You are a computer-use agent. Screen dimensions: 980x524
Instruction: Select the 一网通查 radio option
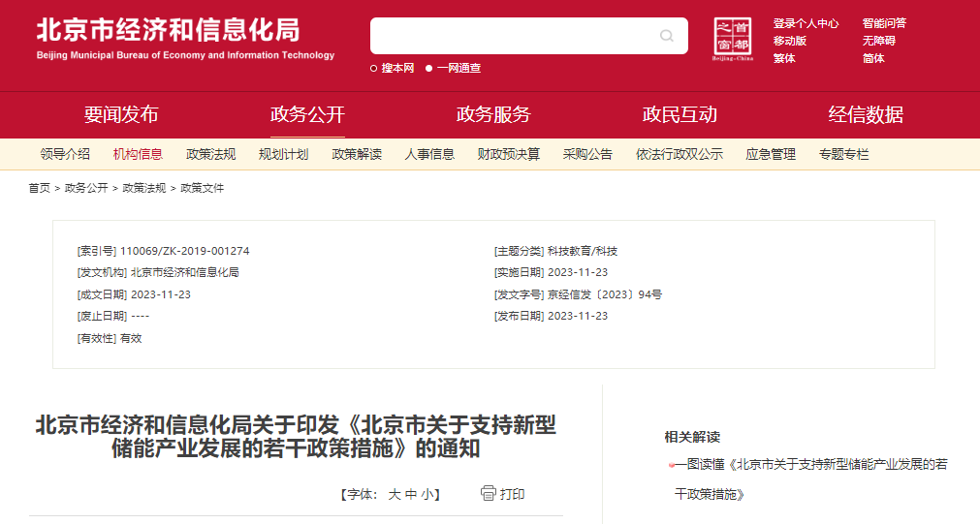pos(429,68)
